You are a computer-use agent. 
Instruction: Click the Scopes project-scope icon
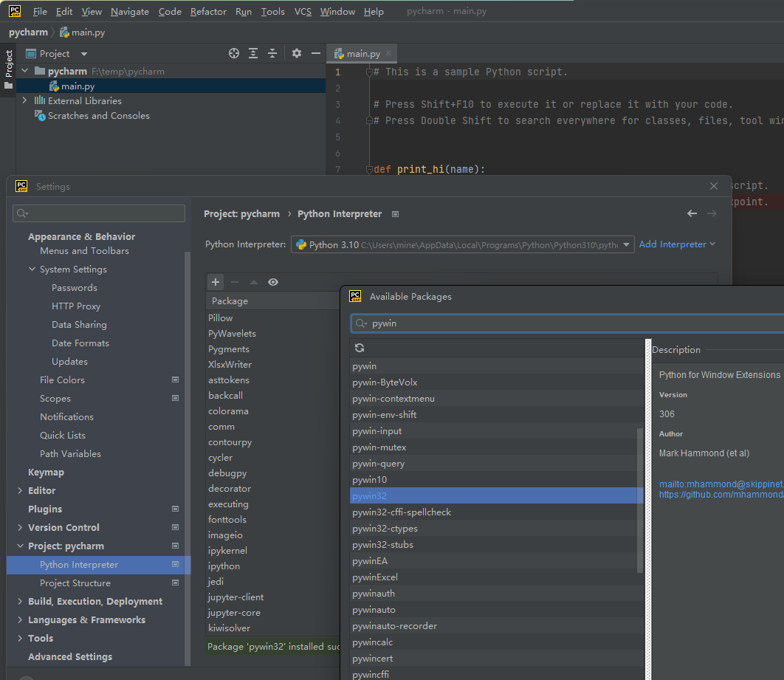[176, 398]
